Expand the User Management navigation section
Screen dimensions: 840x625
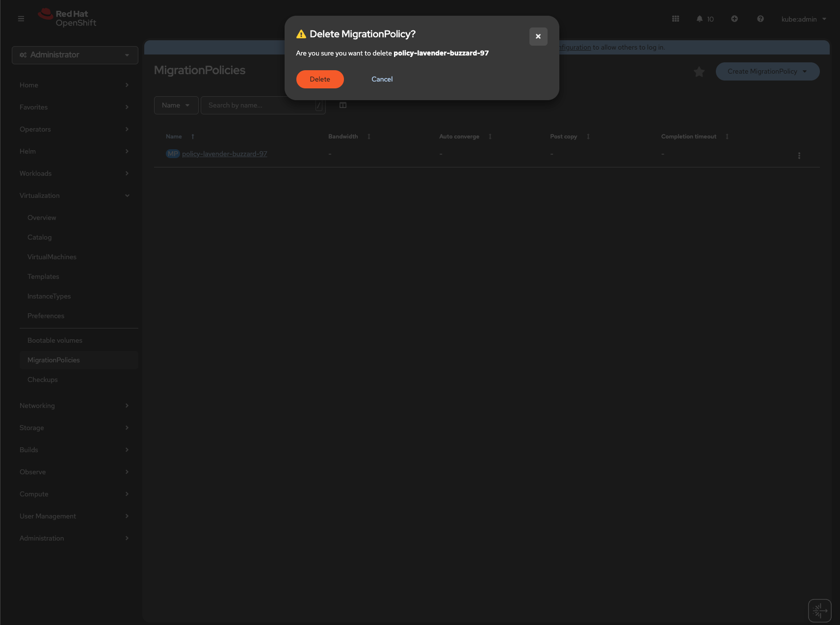[75, 516]
